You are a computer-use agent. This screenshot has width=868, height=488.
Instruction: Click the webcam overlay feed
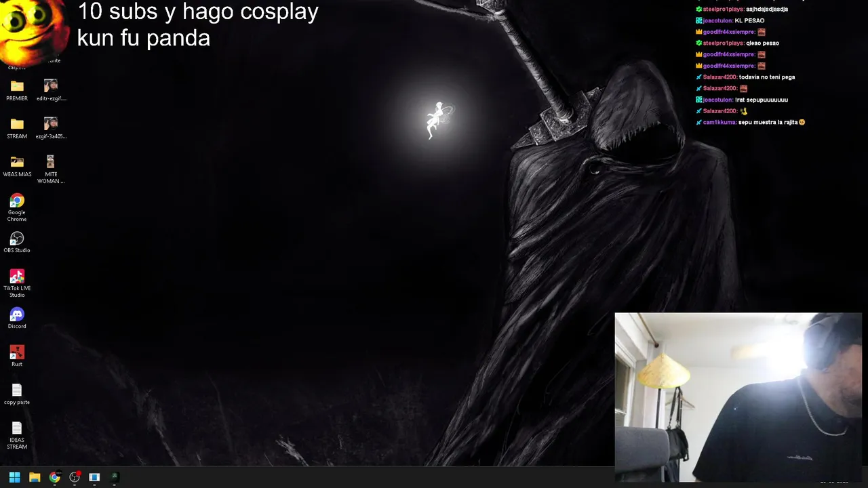[x=738, y=397]
